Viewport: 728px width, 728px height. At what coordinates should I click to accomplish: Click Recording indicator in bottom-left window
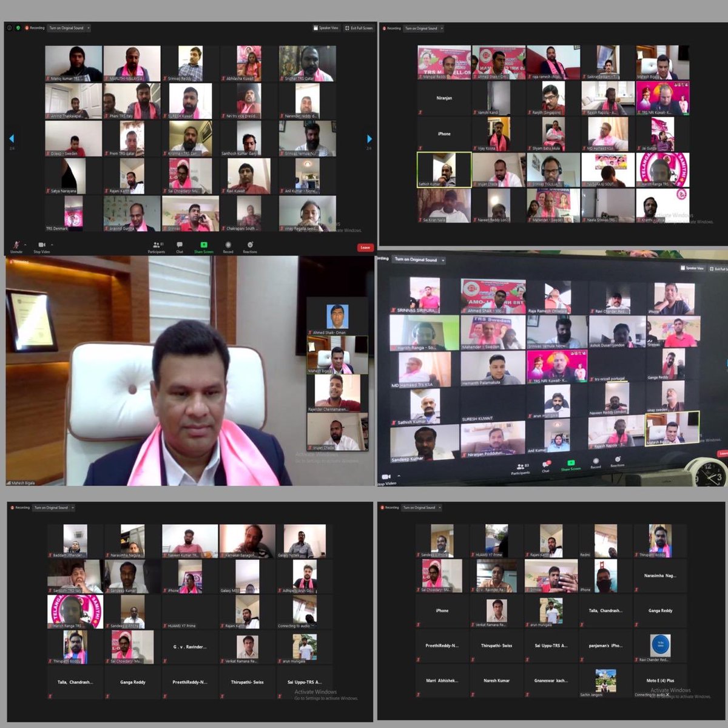[x=20, y=508]
